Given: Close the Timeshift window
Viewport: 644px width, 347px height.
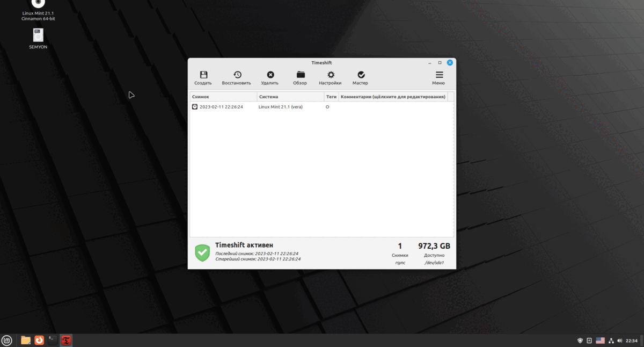Looking at the screenshot, I should (x=450, y=63).
